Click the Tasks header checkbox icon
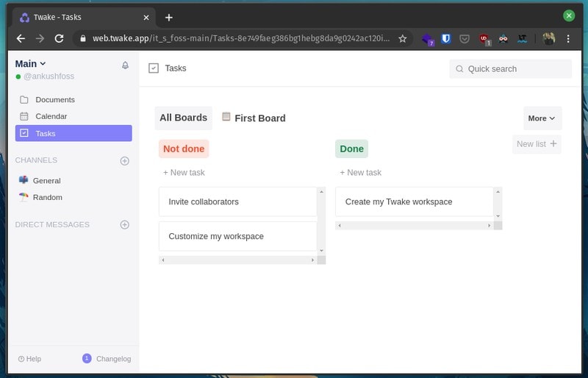 click(154, 68)
